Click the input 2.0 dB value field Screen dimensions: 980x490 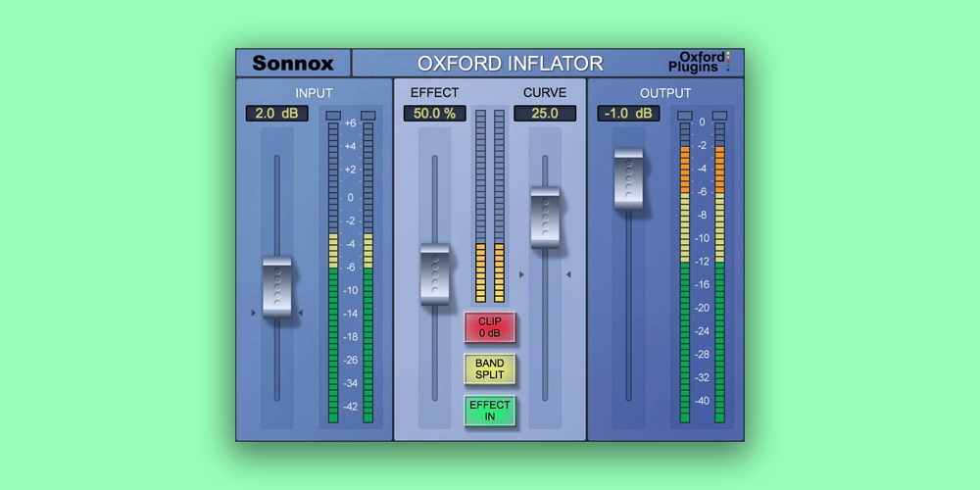pyautogui.click(x=276, y=114)
